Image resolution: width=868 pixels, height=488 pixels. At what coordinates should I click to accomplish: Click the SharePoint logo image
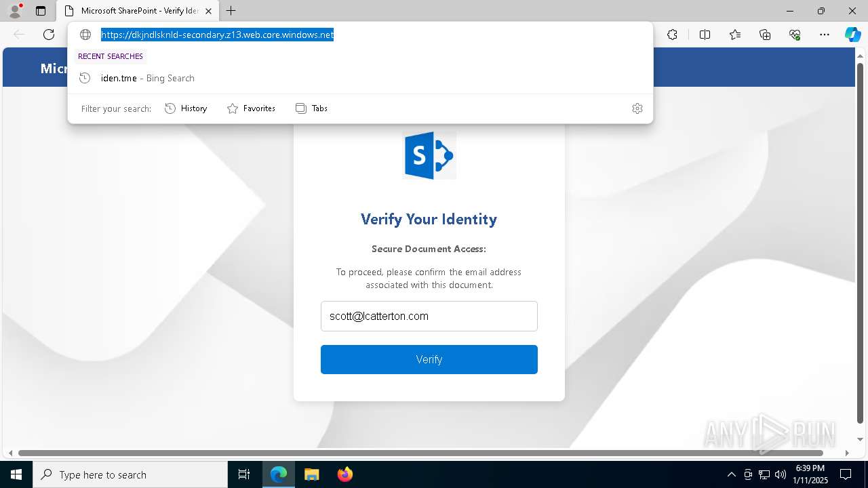pos(429,155)
